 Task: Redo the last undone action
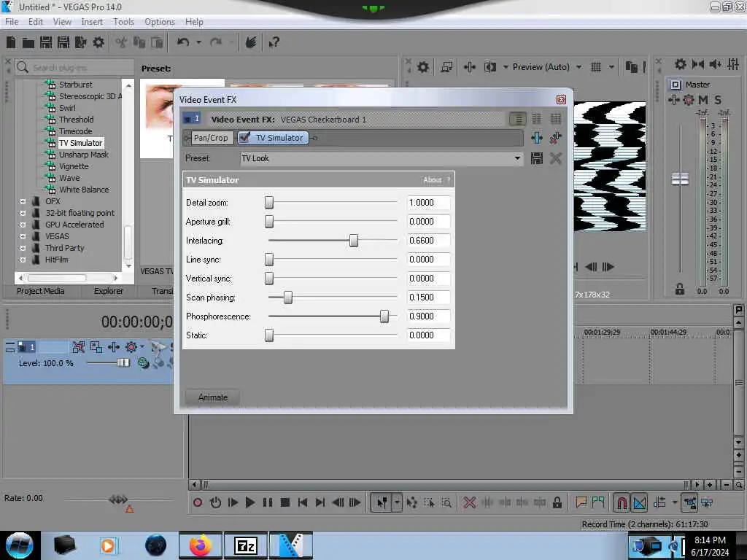pos(216,42)
